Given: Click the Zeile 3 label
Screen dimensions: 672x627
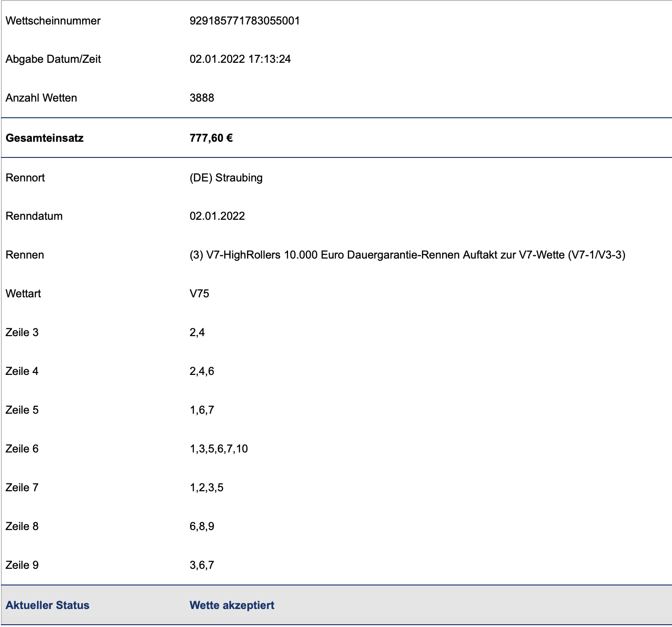Looking at the screenshot, I should point(22,332).
